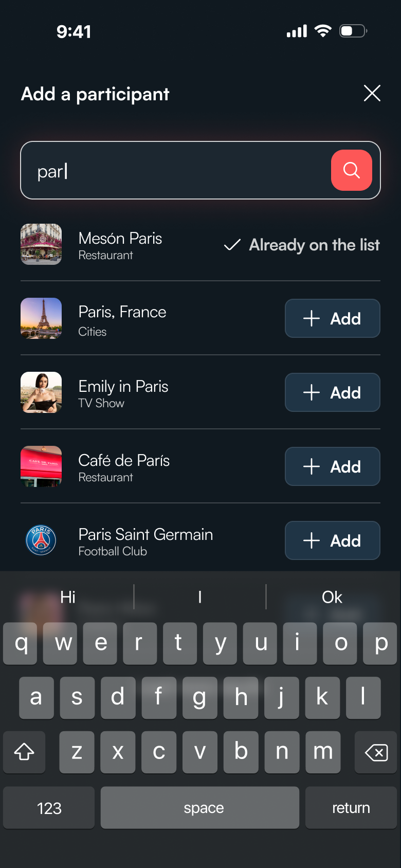Tap the checkmark next to Mesón Paris
401x868 pixels.
232,245
